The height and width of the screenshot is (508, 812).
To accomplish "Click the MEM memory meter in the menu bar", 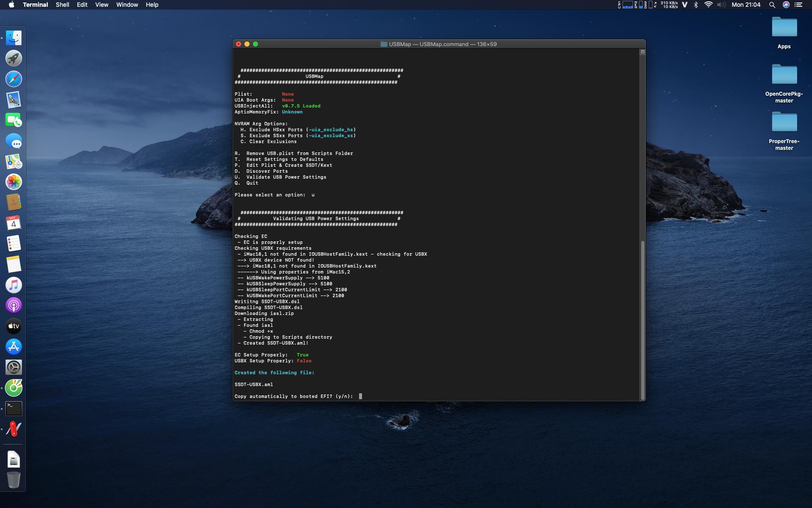I will point(638,5).
